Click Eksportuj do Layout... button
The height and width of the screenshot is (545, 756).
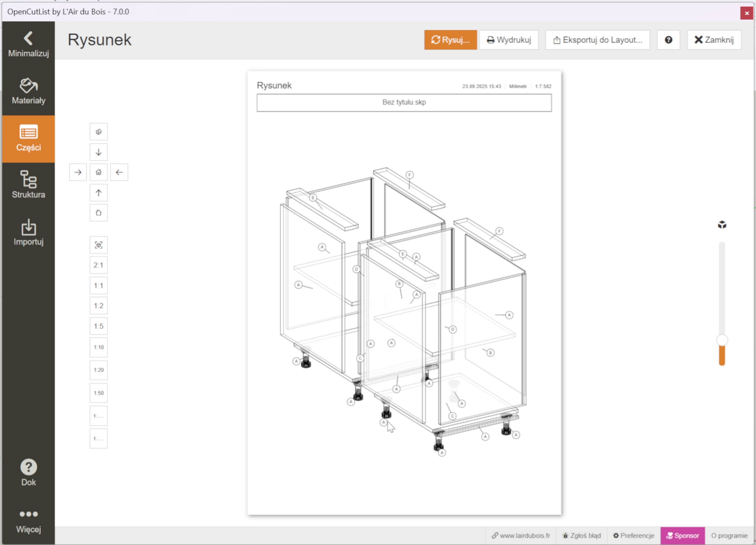point(597,40)
